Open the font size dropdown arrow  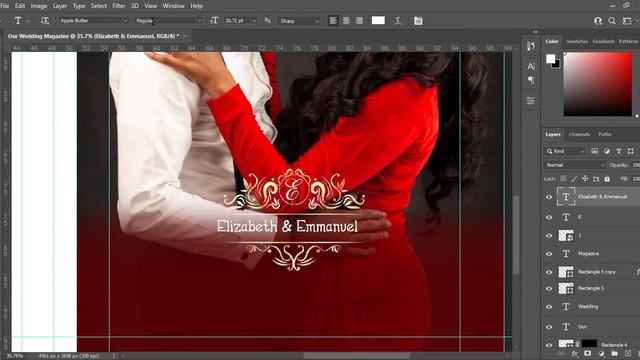254,21
